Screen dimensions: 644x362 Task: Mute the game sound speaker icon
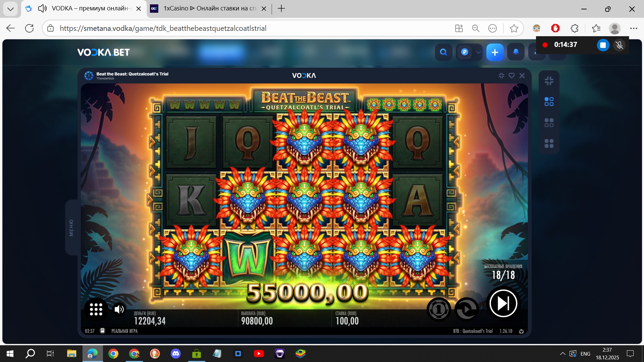(119, 309)
